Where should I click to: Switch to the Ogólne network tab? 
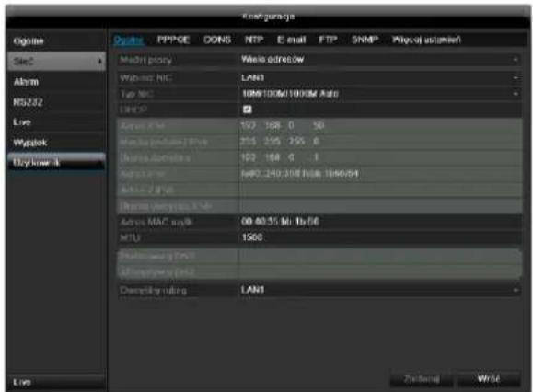coord(128,40)
